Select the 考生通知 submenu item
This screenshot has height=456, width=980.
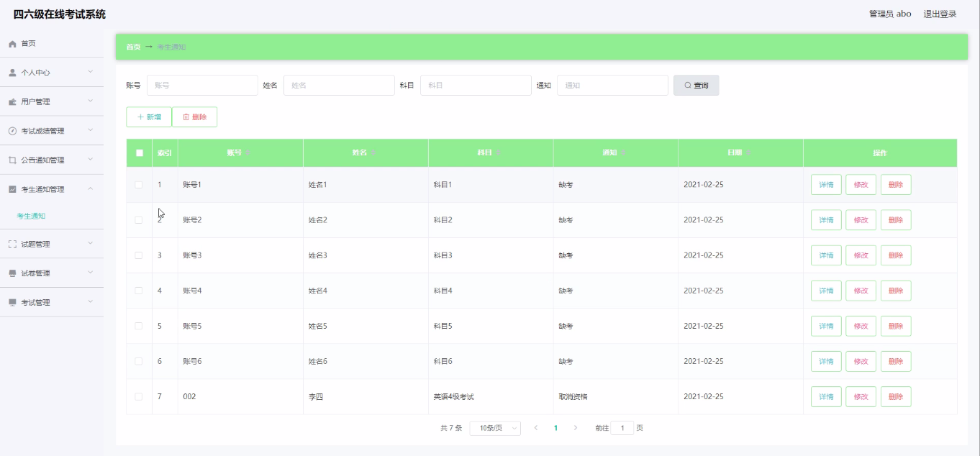(x=32, y=216)
